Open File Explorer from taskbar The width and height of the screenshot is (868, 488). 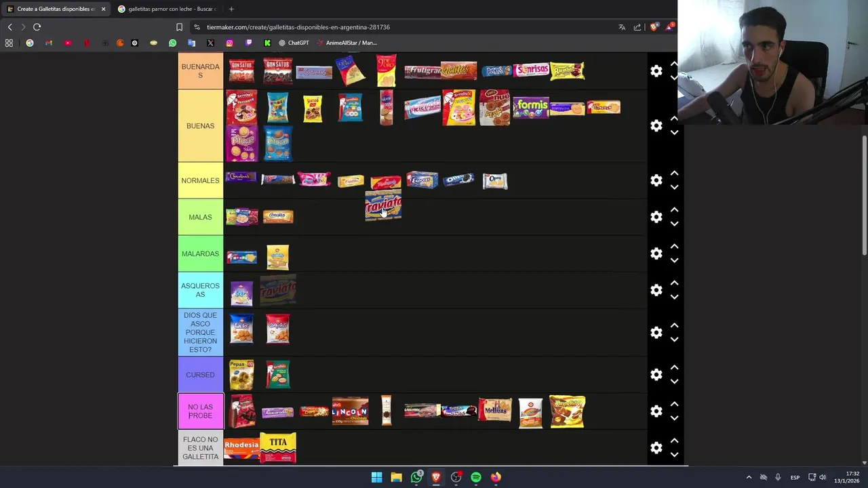tap(396, 477)
